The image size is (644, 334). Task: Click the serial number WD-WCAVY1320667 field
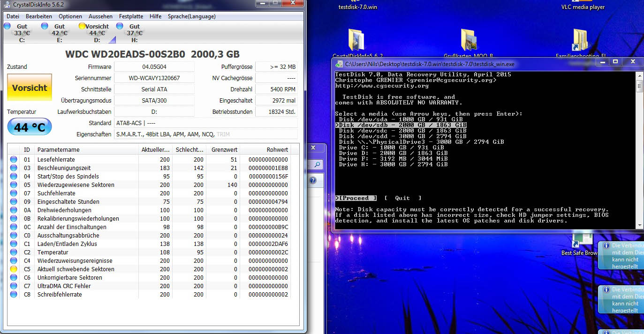click(x=154, y=78)
